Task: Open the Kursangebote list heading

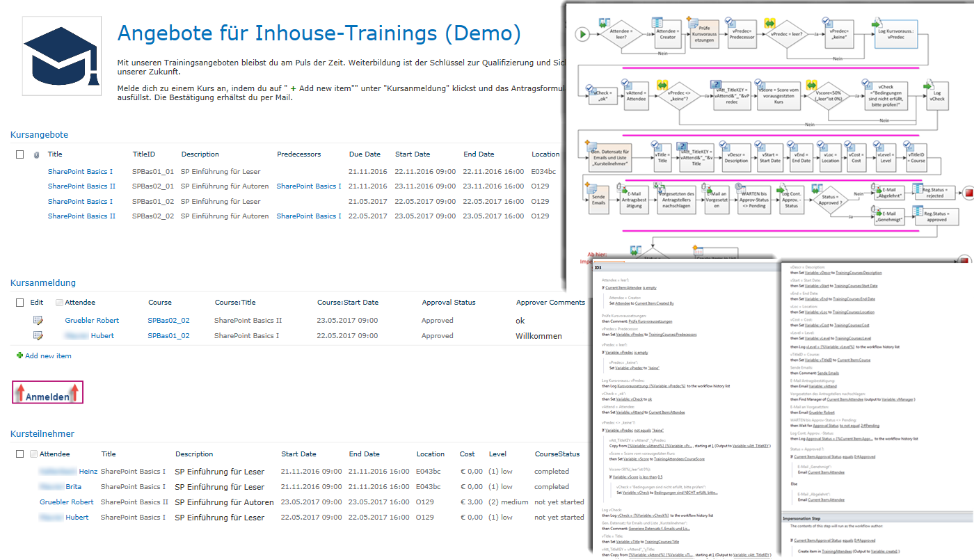Action: point(40,135)
